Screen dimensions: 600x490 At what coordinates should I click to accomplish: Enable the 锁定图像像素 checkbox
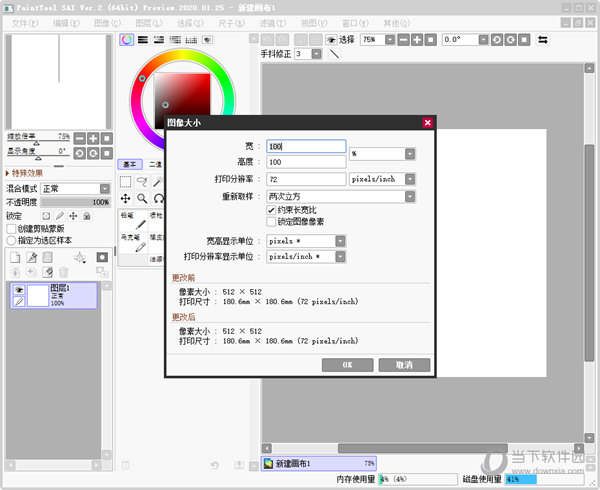click(272, 222)
